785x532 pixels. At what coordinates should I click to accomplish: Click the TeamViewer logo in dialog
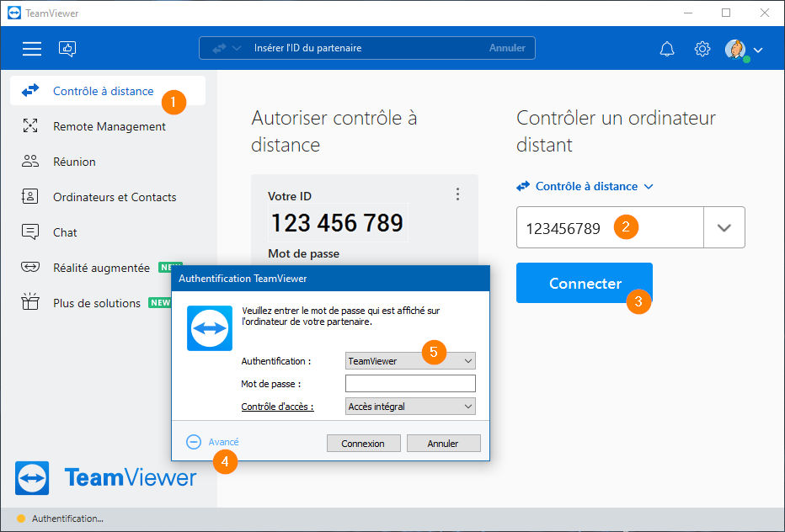click(x=209, y=328)
